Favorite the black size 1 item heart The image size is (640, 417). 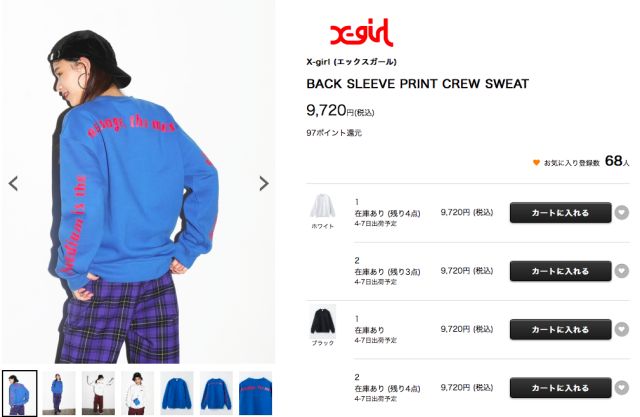pos(622,329)
